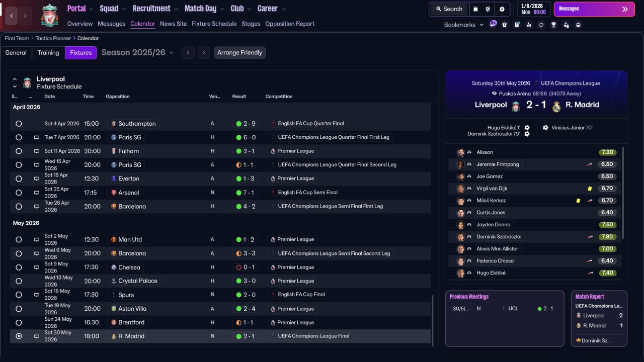Screen dimensions: 644x362
Task: Click the trophy icon in bookmarks bar
Action: pos(553,25)
